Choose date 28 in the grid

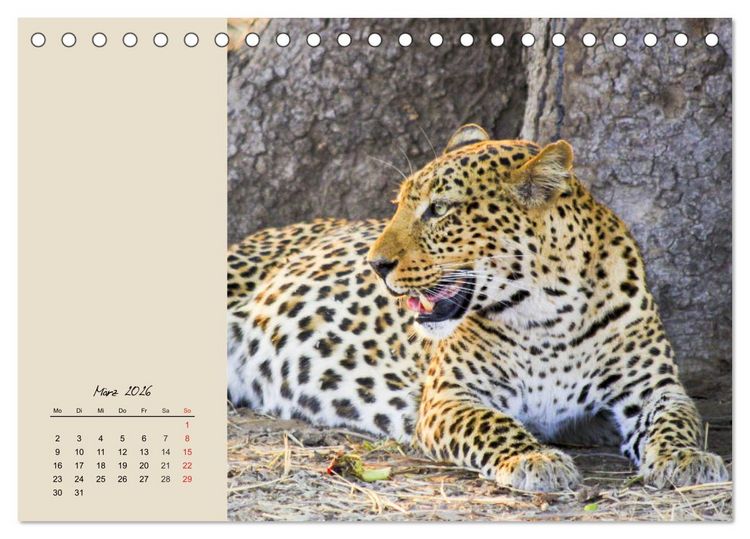[x=165, y=479]
